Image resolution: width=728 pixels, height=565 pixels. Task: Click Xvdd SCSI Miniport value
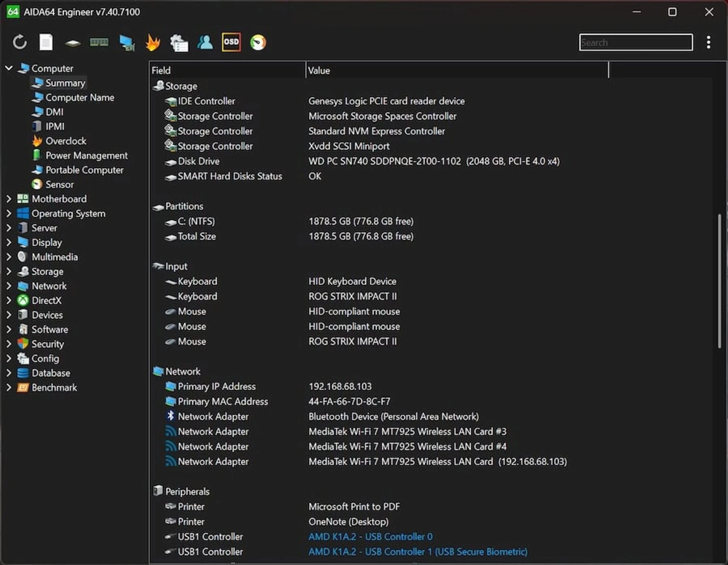349,146
